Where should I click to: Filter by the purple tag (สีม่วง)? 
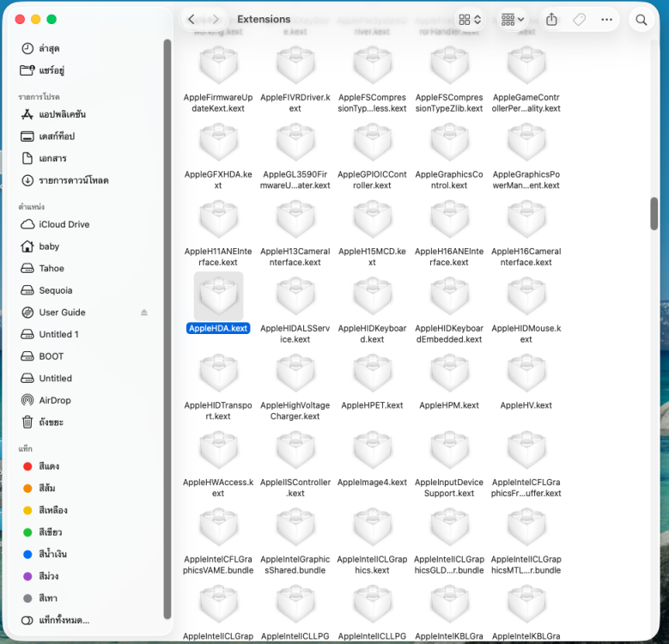(x=85, y=576)
